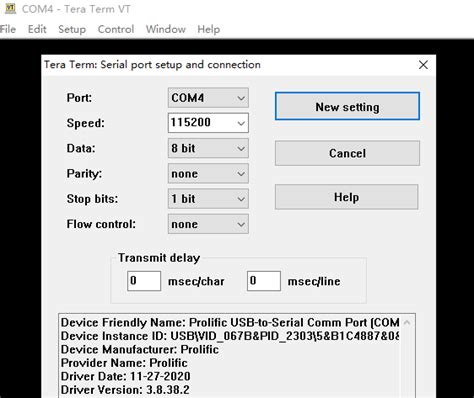The image size is (474, 398).
Task: Expand the Stop bits dropdown showing 1 bit
Action: (x=208, y=199)
